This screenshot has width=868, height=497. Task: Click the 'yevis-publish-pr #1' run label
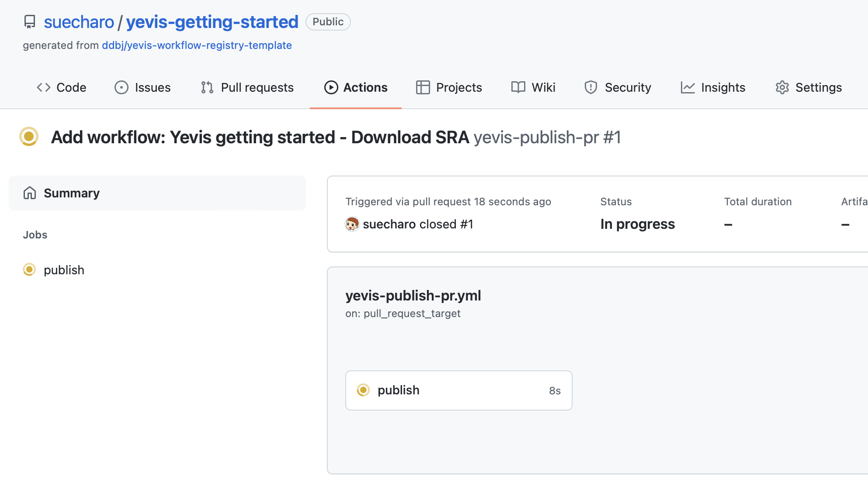pos(547,137)
